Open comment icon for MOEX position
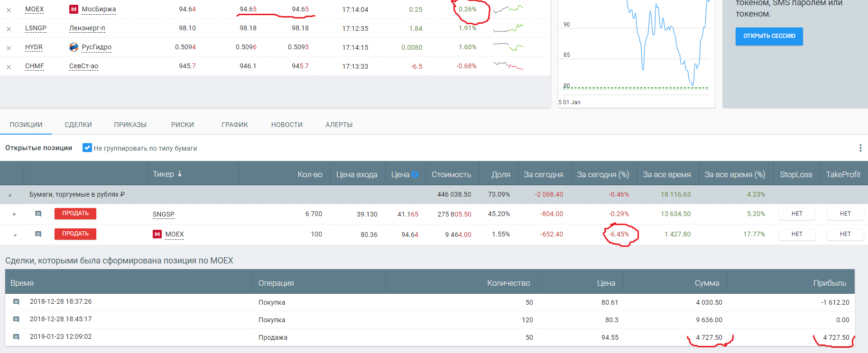Image resolution: width=868 pixels, height=353 pixels. [x=38, y=234]
